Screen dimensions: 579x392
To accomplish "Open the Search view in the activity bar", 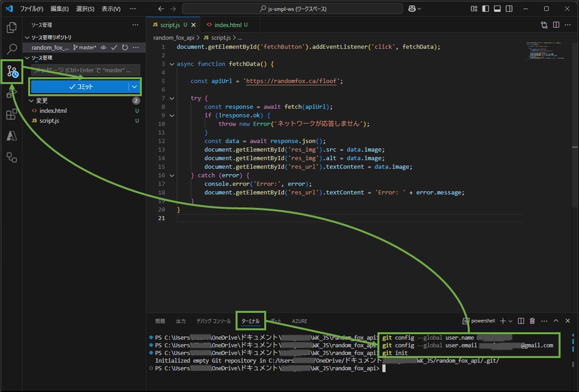I will [x=12, y=50].
